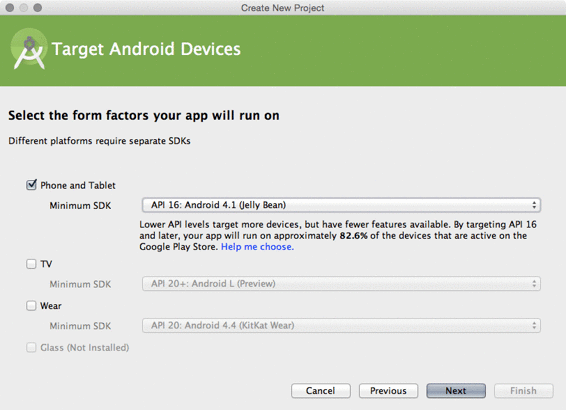Image resolution: width=566 pixels, height=410 pixels.
Task: Click the arrows on the KitKat Wear dropdown
Action: pos(534,326)
